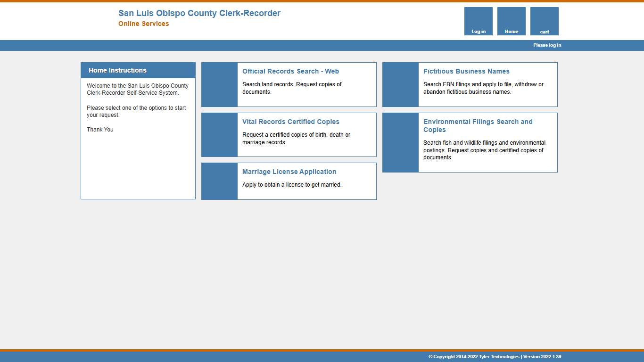Open Official Records Search - Web title link

pyautogui.click(x=290, y=72)
